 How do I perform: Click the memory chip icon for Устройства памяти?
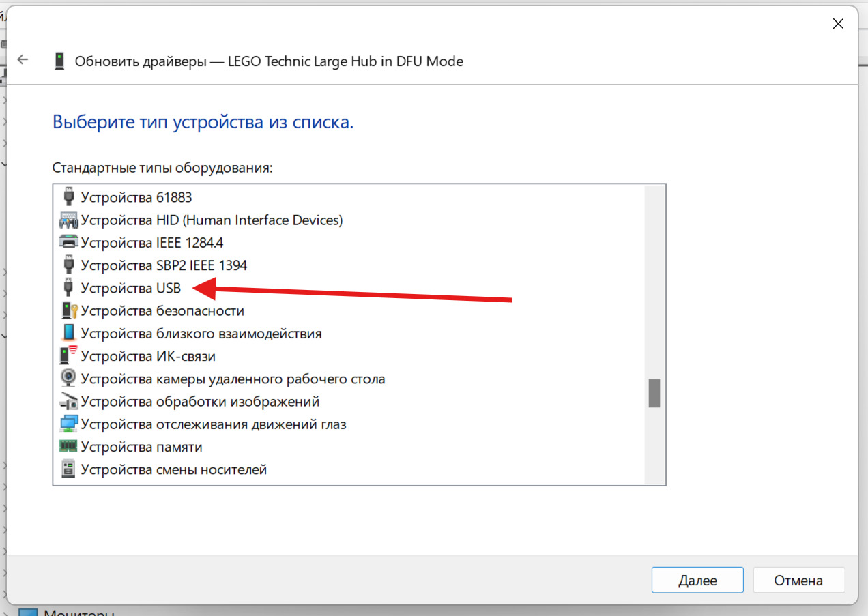(x=69, y=447)
